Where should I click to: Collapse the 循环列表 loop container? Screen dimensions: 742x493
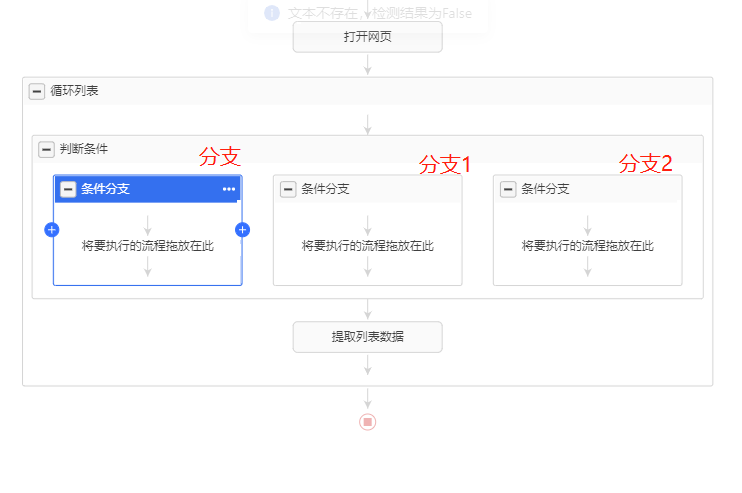pos(37,91)
